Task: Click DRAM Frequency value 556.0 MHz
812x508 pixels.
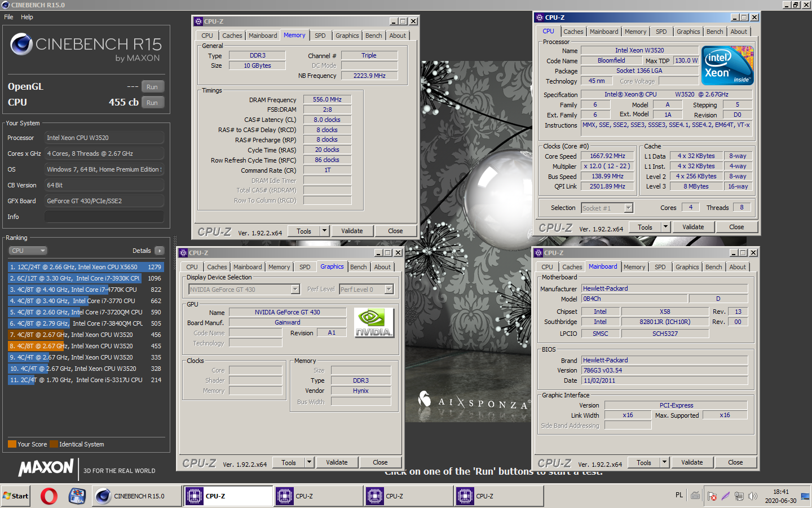Action: [327, 99]
